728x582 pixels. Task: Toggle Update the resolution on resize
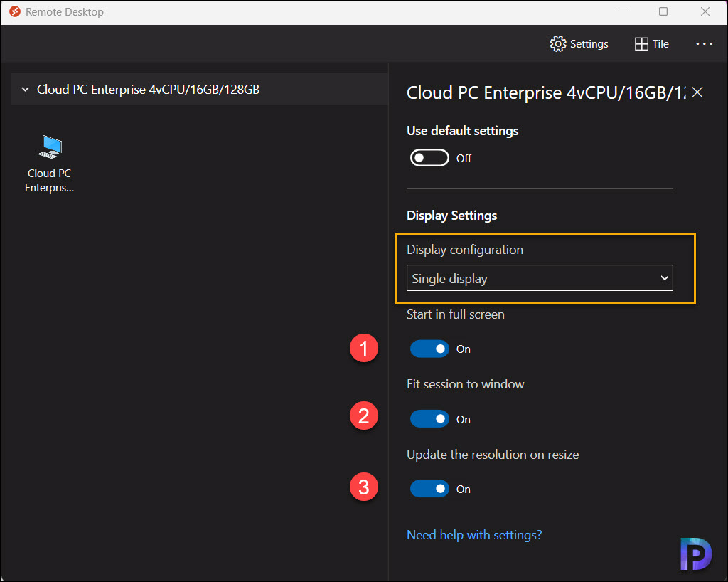click(429, 489)
